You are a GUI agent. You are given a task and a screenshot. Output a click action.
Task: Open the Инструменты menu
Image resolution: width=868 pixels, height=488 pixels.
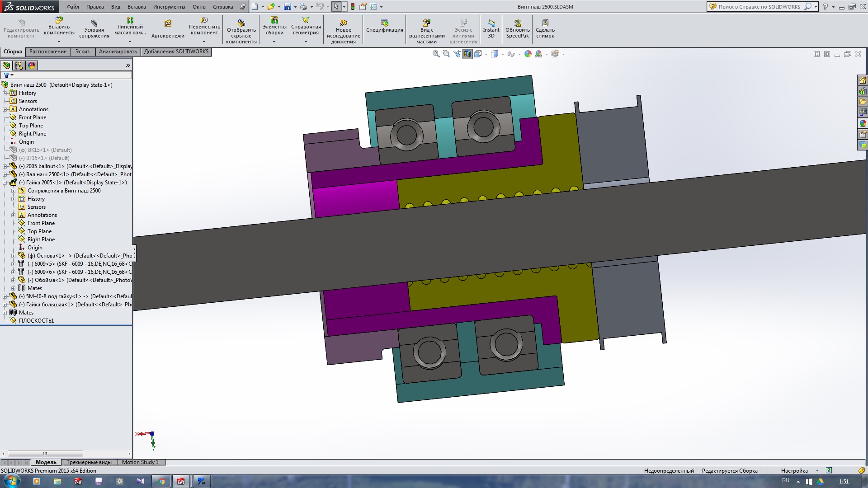coord(169,7)
